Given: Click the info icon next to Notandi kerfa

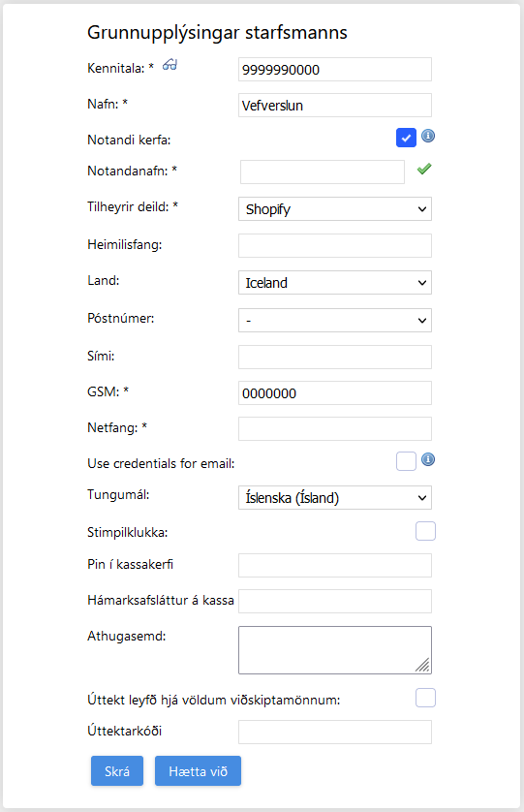Looking at the screenshot, I should (x=428, y=137).
